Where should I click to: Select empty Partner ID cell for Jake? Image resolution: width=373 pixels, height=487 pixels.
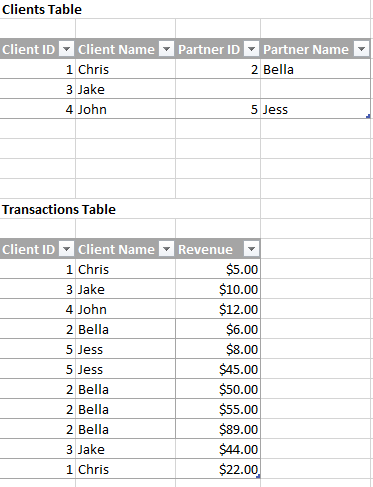tap(218, 89)
